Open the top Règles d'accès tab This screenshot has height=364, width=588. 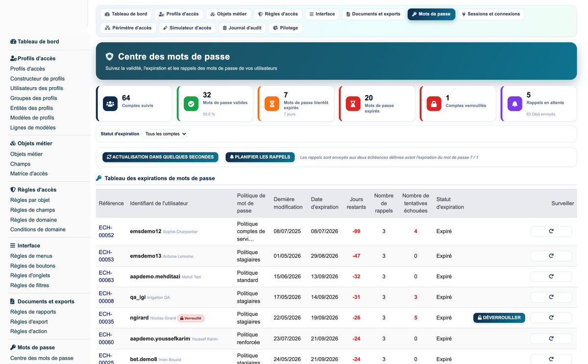pyautogui.click(x=278, y=14)
